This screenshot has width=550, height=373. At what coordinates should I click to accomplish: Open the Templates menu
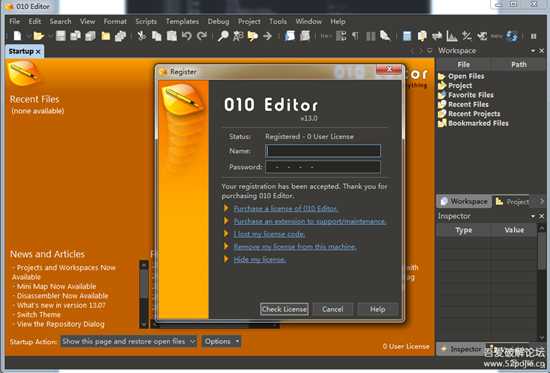[x=182, y=21]
